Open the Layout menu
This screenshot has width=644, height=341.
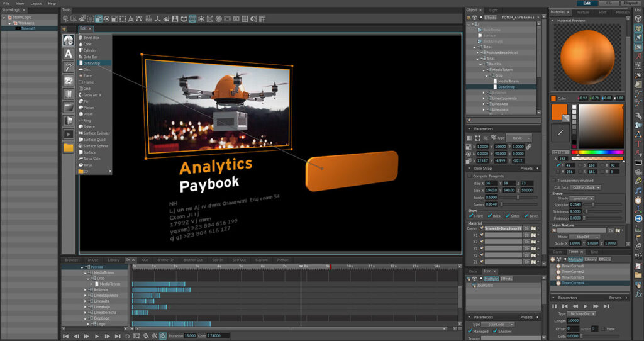pyautogui.click(x=36, y=3)
